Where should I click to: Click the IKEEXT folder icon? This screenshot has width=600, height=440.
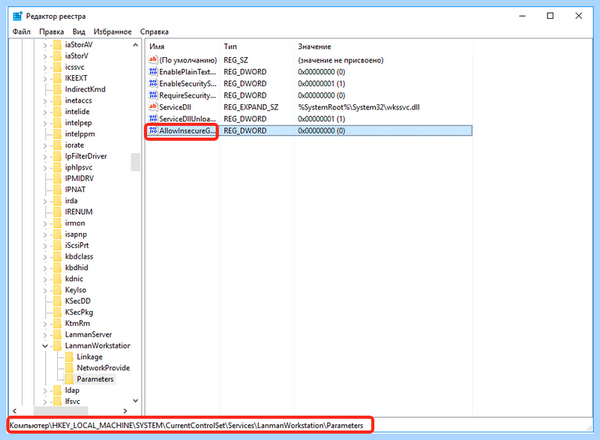point(57,78)
